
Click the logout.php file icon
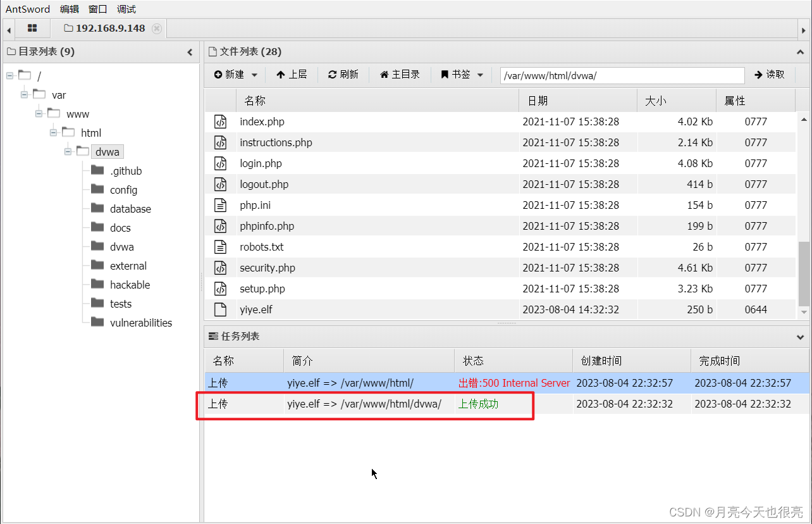pyautogui.click(x=220, y=184)
